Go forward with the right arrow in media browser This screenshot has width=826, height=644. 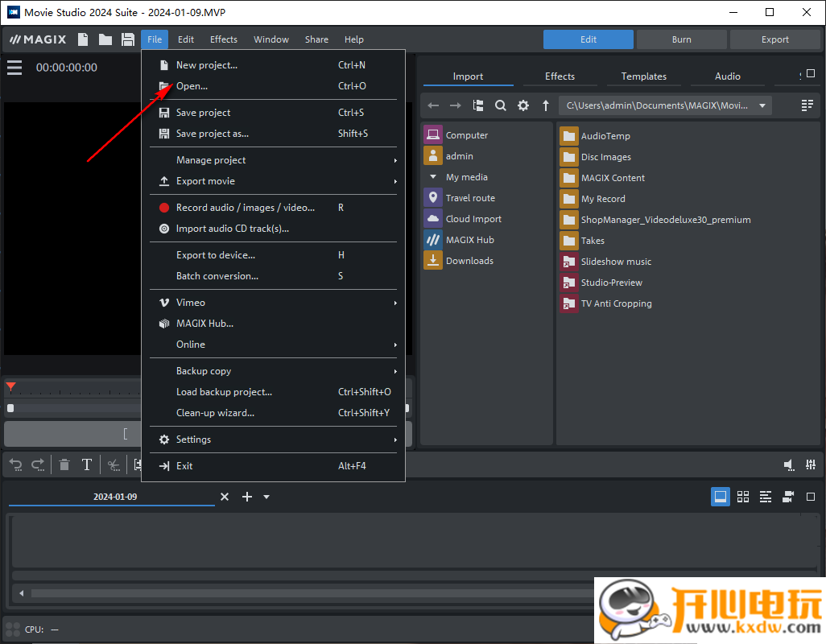(455, 105)
